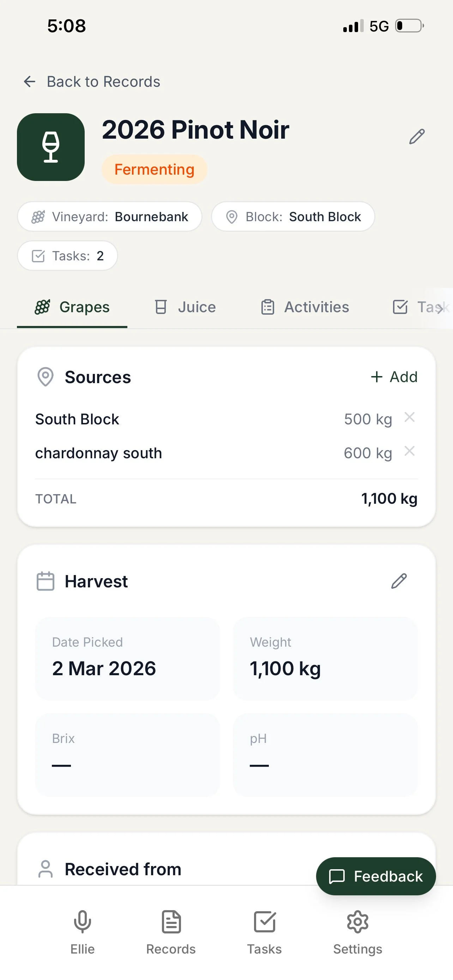Viewport: 453px width, 980px height.
Task: Tap the back arrow to Records
Action: tap(30, 81)
